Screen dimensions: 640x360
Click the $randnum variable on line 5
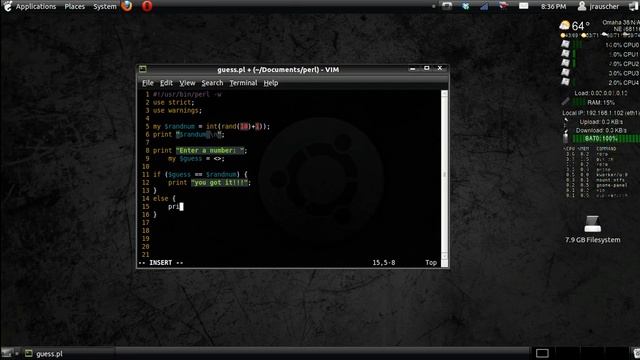point(180,127)
